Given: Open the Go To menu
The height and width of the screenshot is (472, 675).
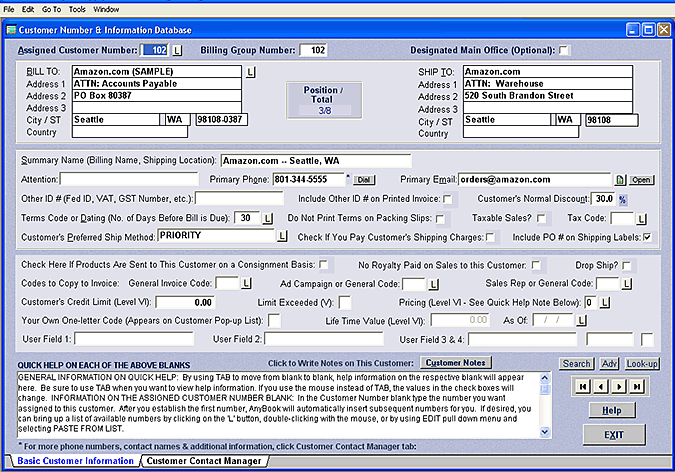Looking at the screenshot, I should click(51, 9).
